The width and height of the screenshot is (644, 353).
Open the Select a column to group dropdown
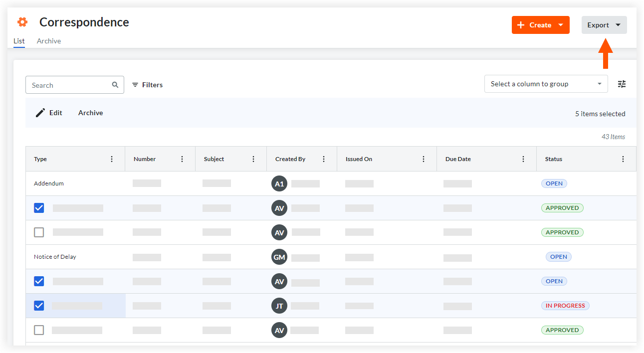(546, 84)
